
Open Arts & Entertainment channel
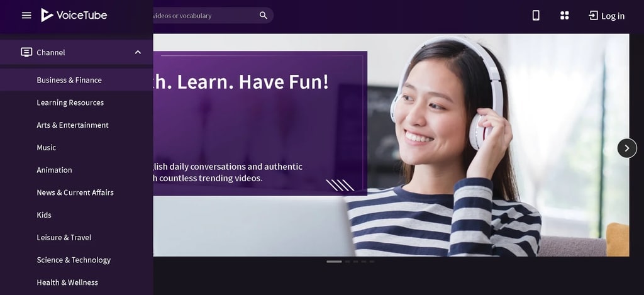pos(76,125)
